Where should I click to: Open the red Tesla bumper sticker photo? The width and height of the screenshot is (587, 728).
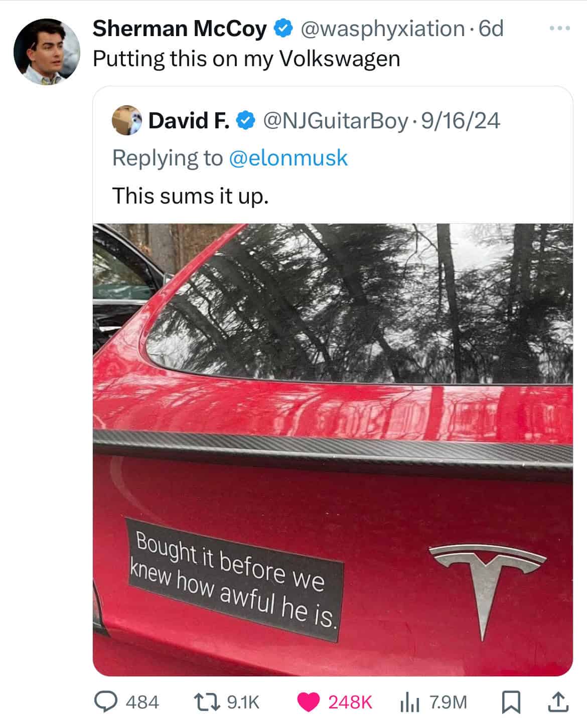point(333,449)
